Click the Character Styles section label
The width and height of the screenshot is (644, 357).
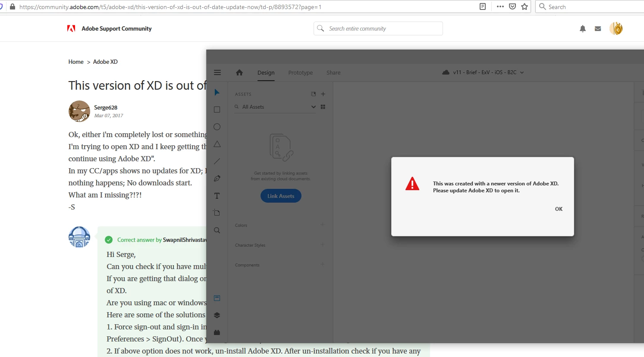point(250,245)
